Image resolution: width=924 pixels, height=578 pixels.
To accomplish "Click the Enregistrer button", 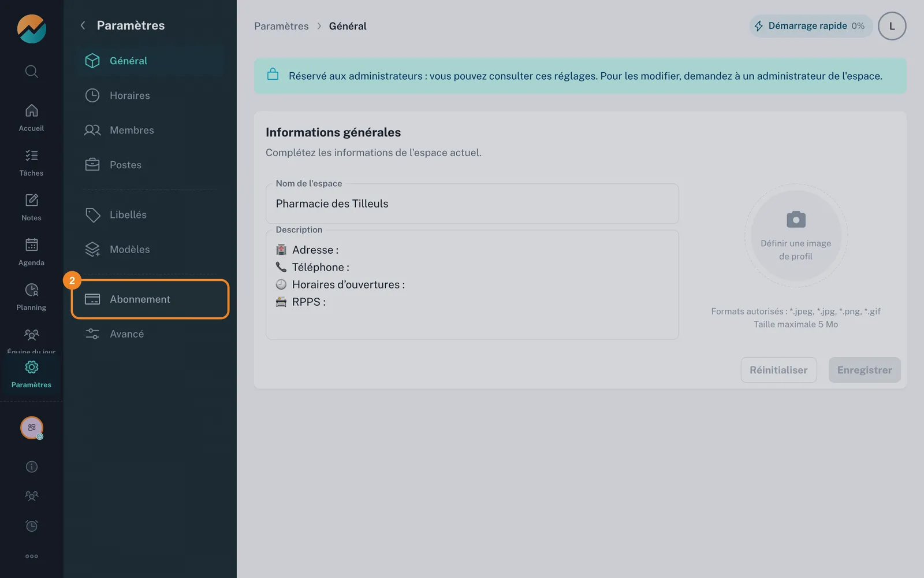I will point(865,370).
